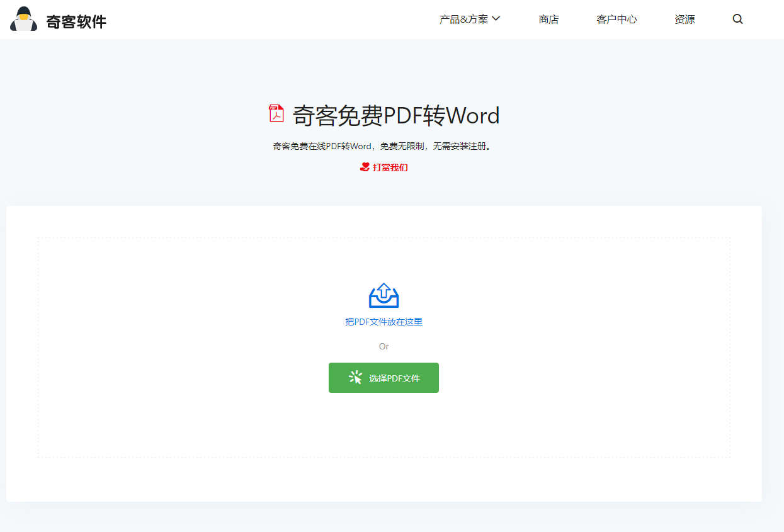Screen dimensions: 784x532
Task: Click the subtitle starting 奇客免费在线PDF转Word
Action: (382, 146)
